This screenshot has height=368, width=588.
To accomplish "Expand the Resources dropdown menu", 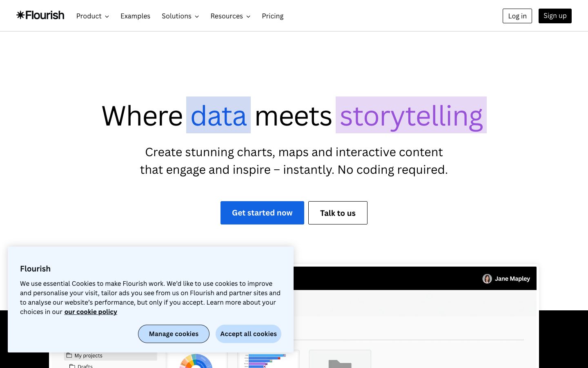I will pyautogui.click(x=230, y=16).
